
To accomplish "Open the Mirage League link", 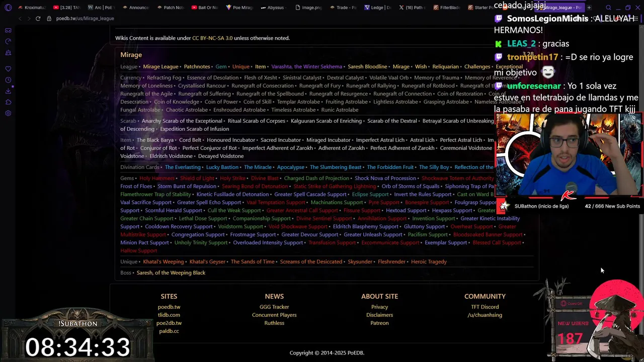I will (x=160, y=67).
